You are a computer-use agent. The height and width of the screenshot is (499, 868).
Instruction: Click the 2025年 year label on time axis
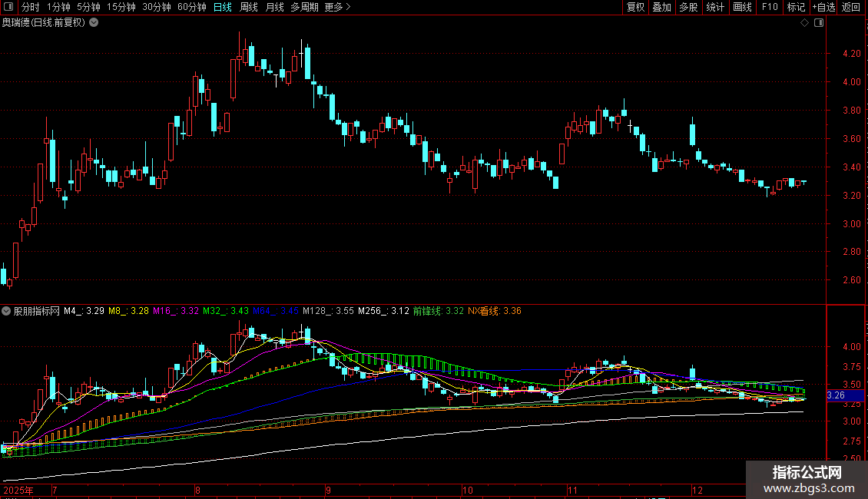pyautogui.click(x=18, y=490)
